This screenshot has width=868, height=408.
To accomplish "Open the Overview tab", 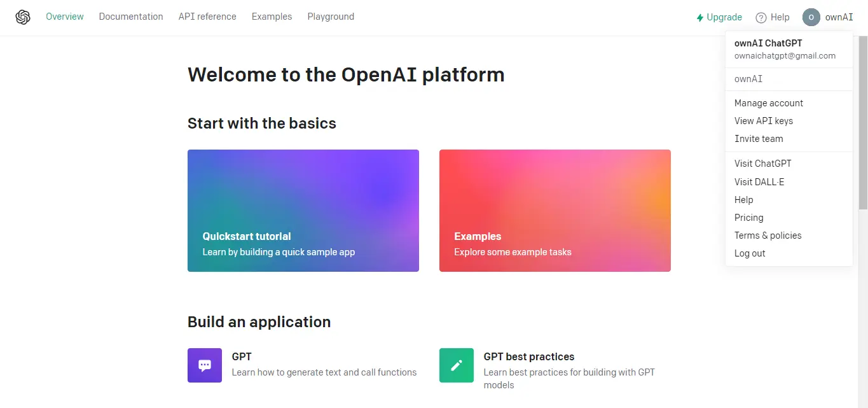I will click(x=65, y=17).
